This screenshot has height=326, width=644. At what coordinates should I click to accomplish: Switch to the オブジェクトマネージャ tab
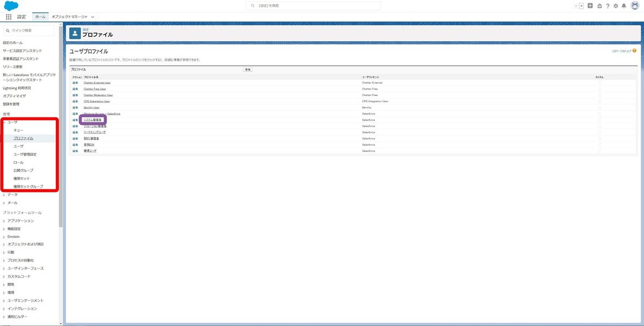[x=69, y=17]
